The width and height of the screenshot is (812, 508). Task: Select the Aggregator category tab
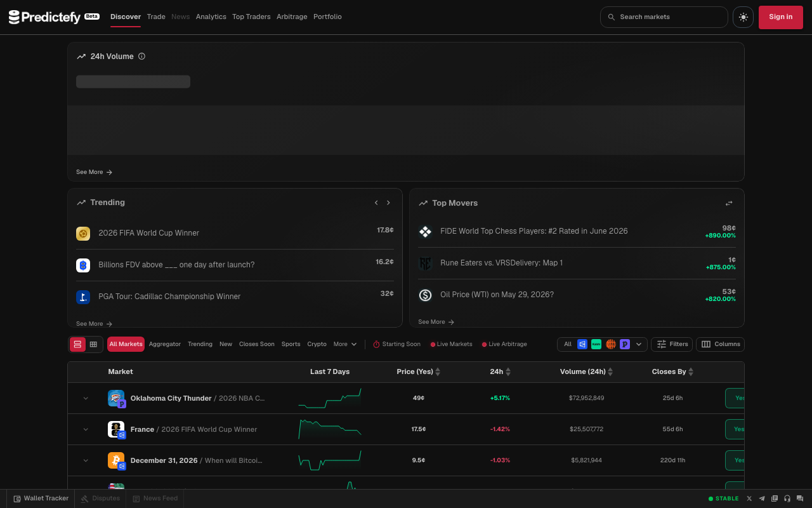tap(165, 344)
